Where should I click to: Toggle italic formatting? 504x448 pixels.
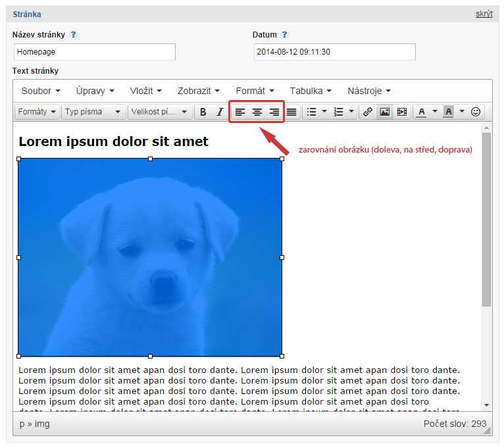click(x=220, y=112)
